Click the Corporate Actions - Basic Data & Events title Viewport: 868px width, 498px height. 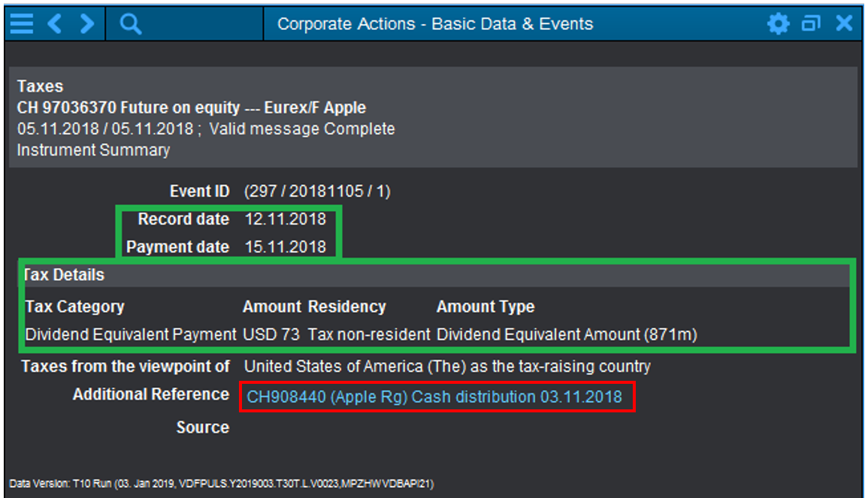(x=435, y=24)
